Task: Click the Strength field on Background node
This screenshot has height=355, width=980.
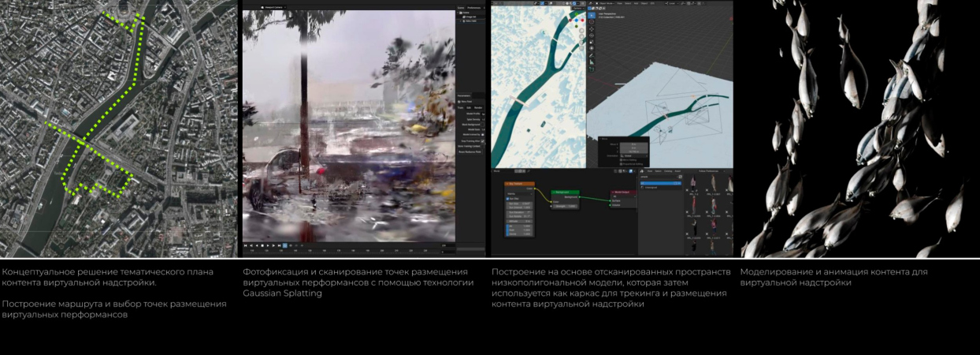Action: pos(564,206)
